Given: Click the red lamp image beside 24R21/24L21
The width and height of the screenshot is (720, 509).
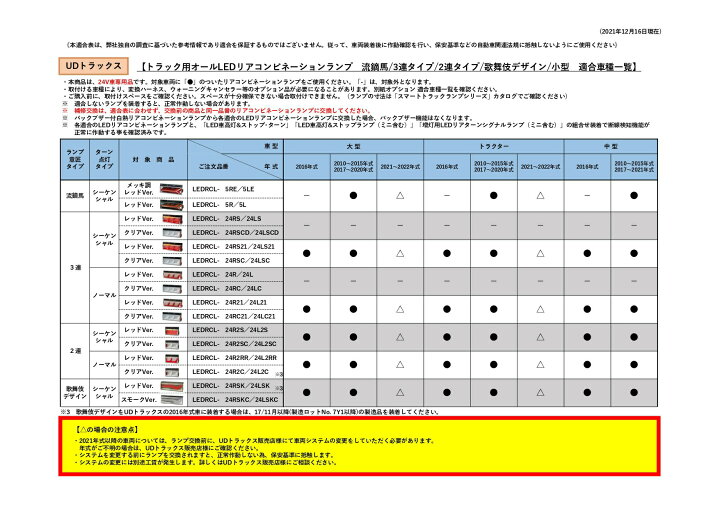Looking at the screenshot, I should [x=172, y=303].
